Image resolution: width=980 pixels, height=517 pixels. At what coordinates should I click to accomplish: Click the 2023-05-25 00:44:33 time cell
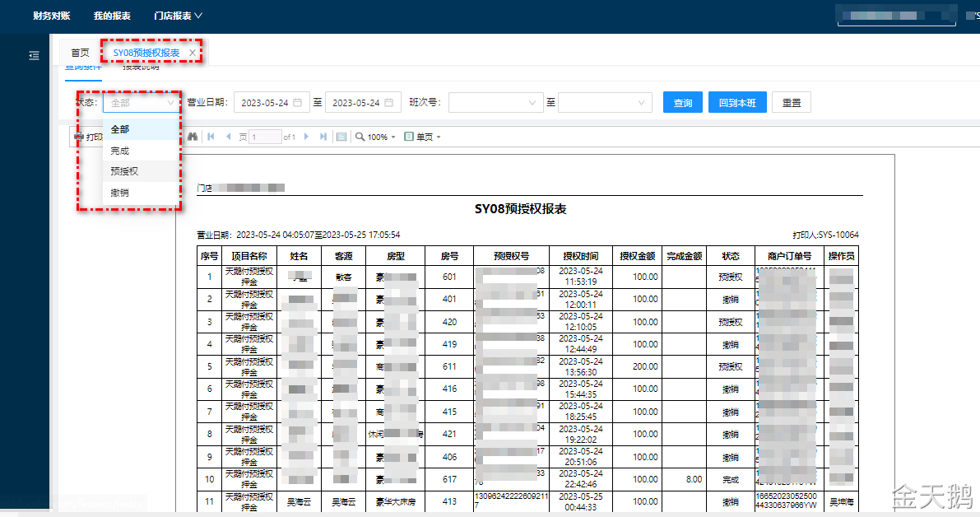click(x=581, y=501)
